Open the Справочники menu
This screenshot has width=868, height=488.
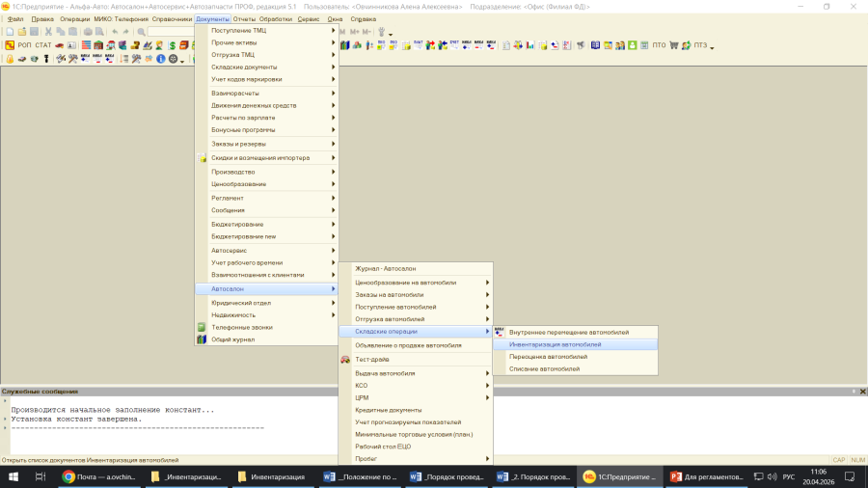(173, 19)
